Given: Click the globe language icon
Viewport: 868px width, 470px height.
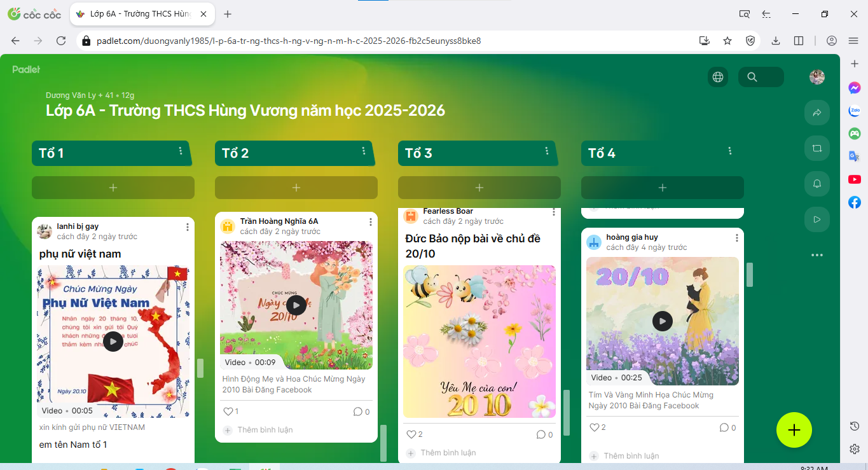Looking at the screenshot, I should (x=718, y=77).
